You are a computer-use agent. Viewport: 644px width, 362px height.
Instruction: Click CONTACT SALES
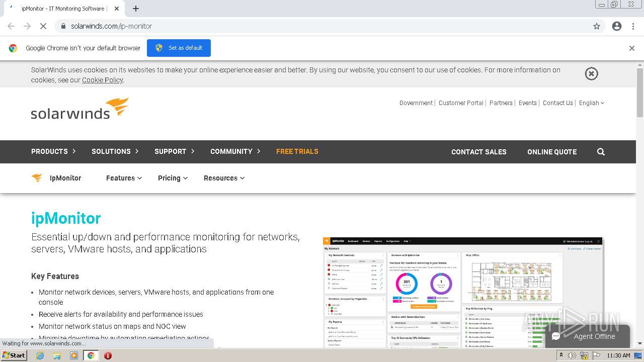click(x=479, y=152)
